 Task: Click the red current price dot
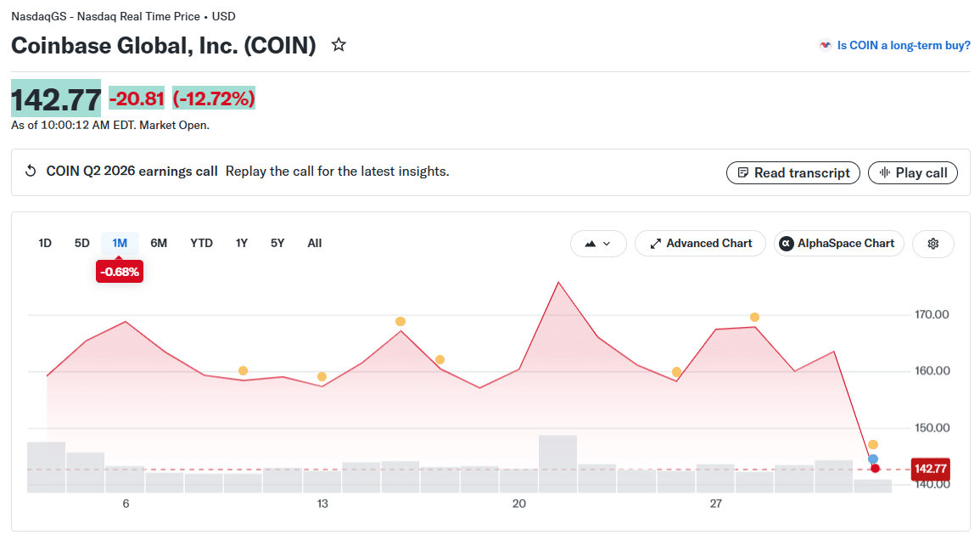click(x=875, y=469)
